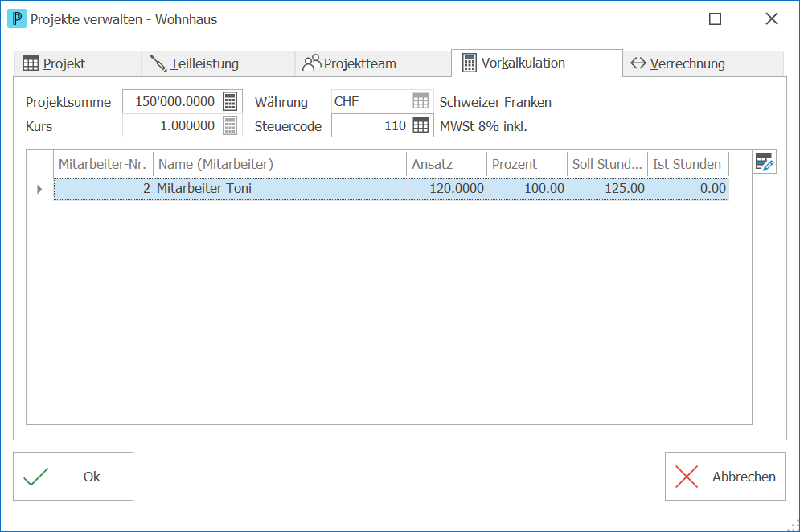Go to the Projektteam tab

(x=374, y=63)
